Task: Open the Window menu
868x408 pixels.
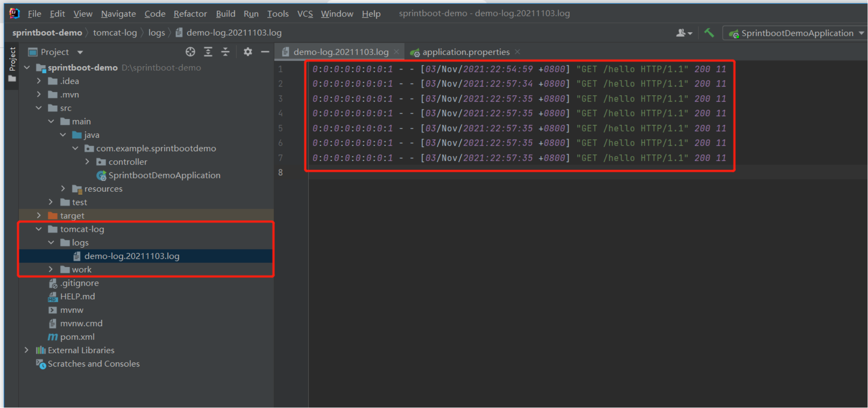Action: (x=337, y=14)
